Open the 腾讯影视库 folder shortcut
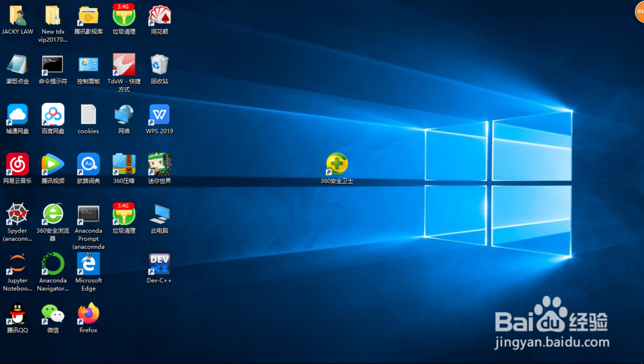Viewport: 644px width, 364px height. (88, 16)
